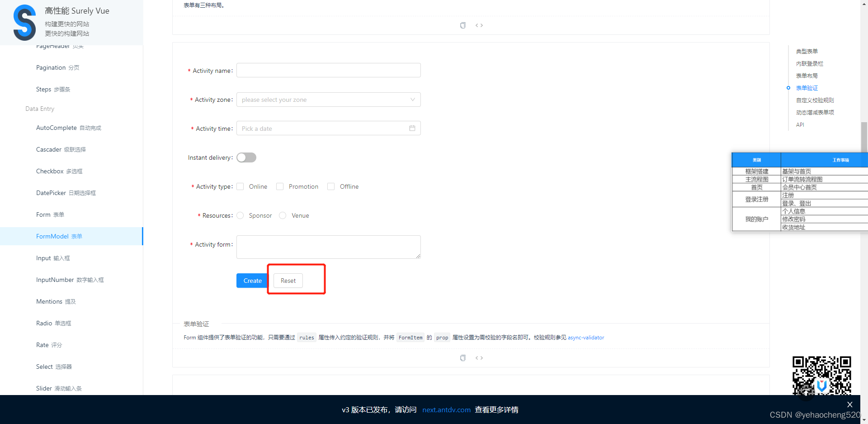Check the Promotion activity type

pos(280,186)
